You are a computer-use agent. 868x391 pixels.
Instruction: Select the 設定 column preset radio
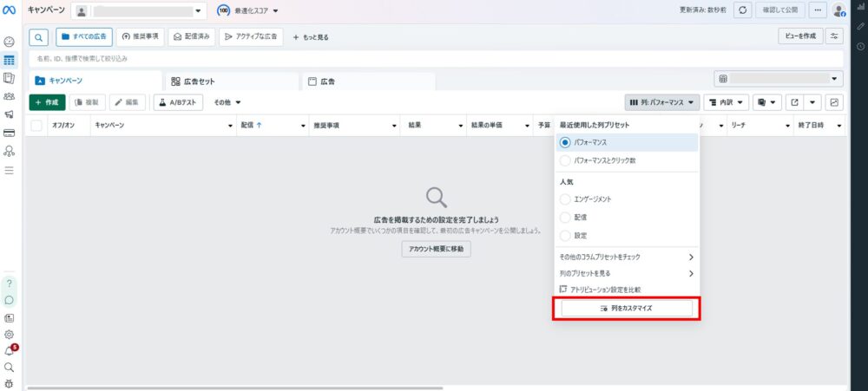[x=566, y=235]
